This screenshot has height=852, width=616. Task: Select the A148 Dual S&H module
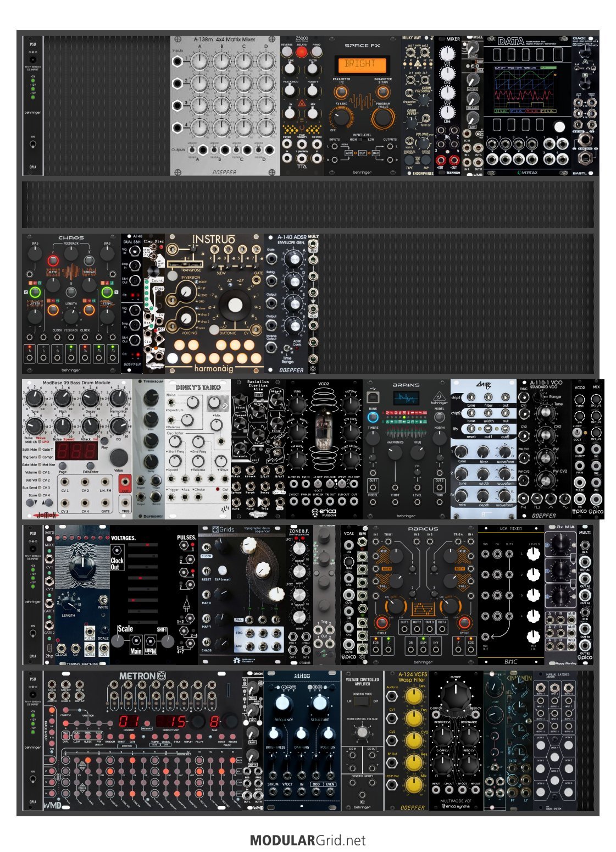click(132, 303)
